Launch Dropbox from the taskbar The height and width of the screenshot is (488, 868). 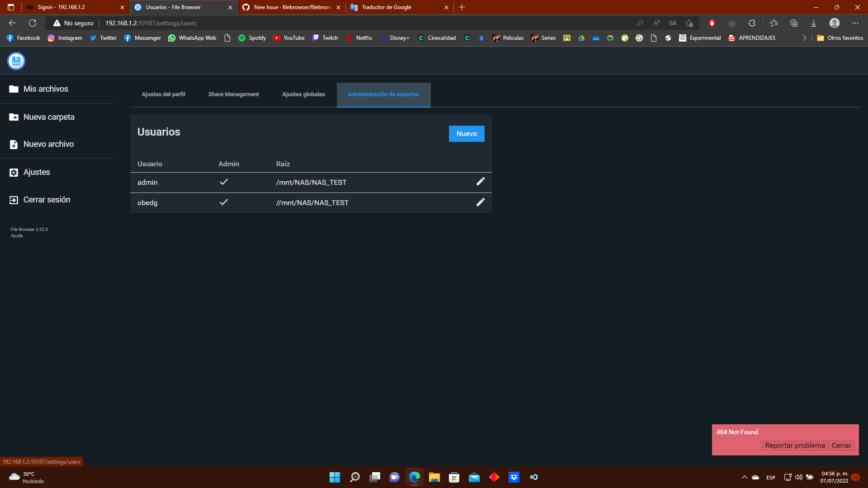pyautogui.click(x=514, y=477)
